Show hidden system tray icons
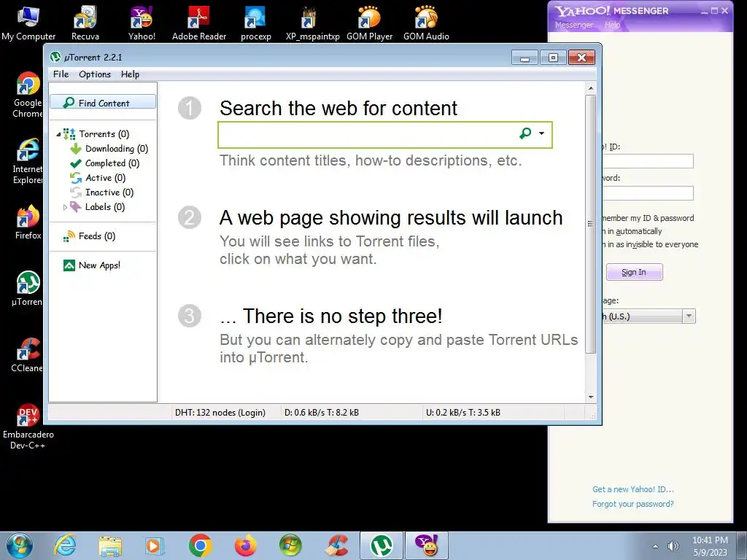 click(656, 546)
